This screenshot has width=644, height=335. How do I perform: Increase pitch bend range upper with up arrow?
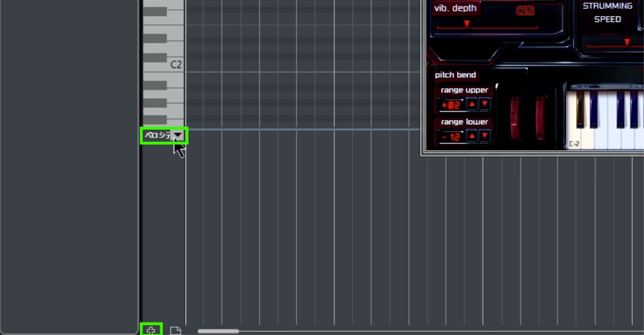(x=472, y=104)
